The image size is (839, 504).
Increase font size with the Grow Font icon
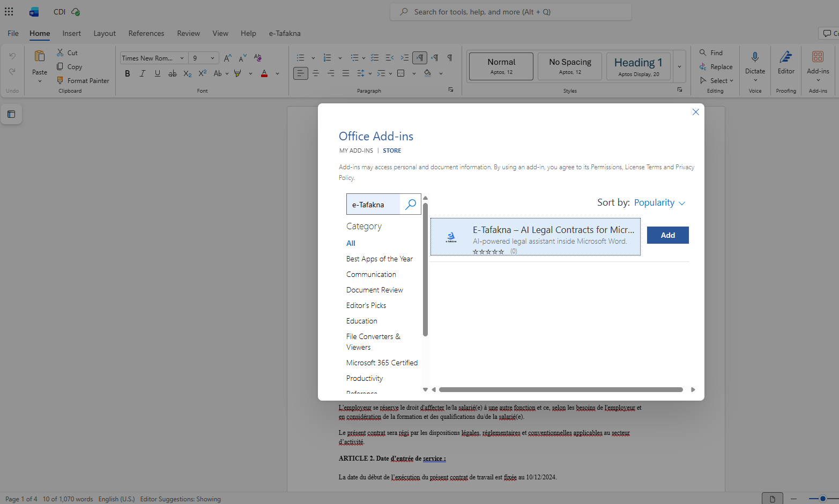pyautogui.click(x=228, y=58)
